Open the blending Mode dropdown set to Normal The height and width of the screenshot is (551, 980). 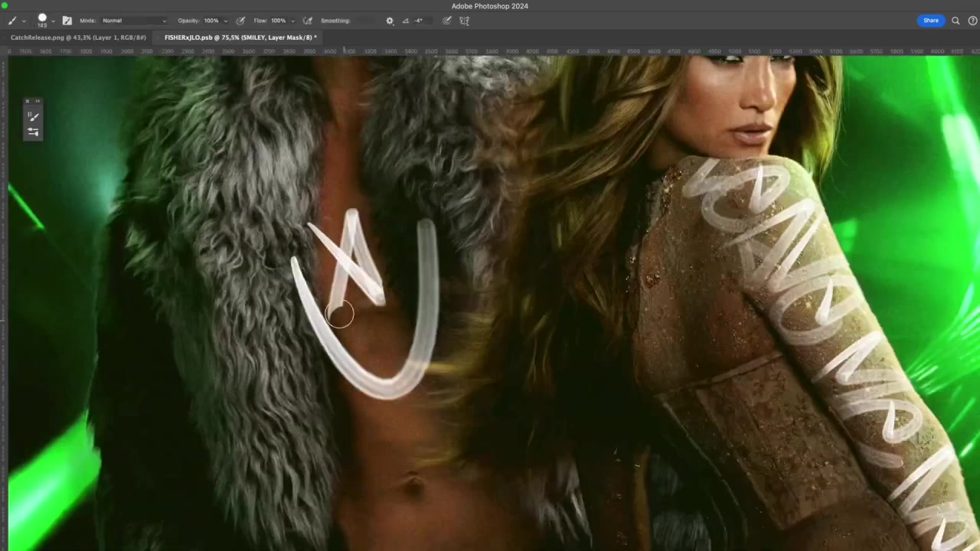[134, 21]
